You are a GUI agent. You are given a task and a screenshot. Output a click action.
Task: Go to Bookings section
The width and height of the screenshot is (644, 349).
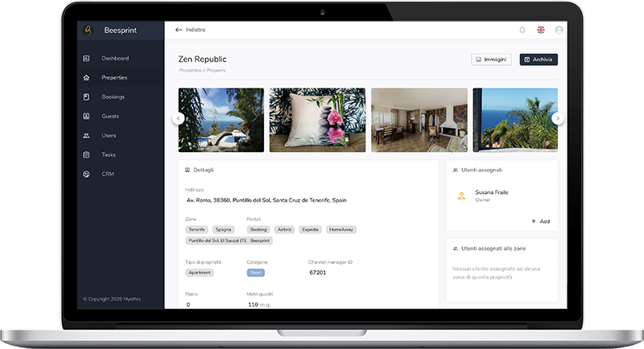pyautogui.click(x=113, y=96)
